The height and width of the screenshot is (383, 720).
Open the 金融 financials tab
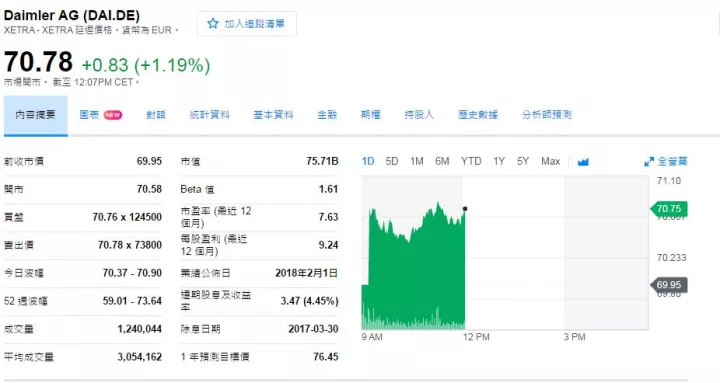click(x=327, y=115)
